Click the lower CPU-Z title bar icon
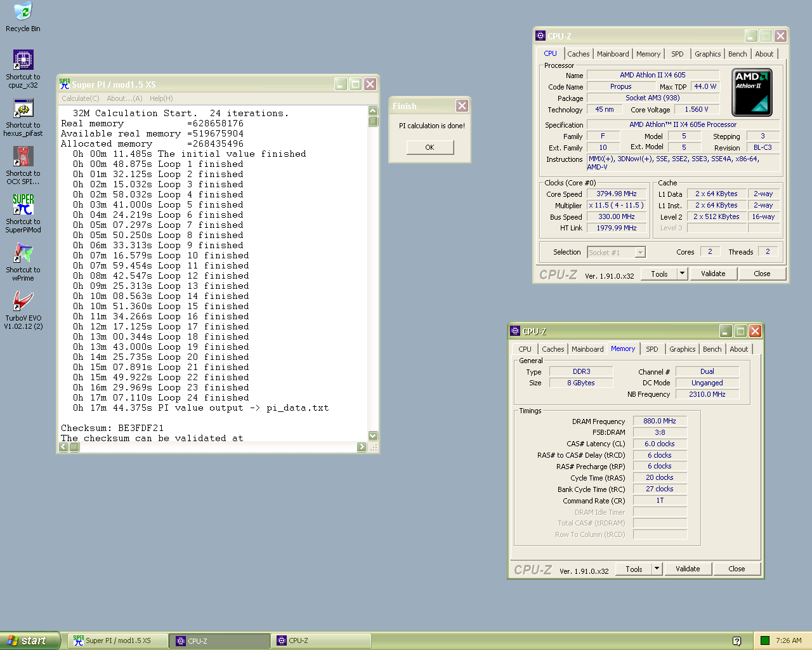The width and height of the screenshot is (812, 650). tap(515, 331)
